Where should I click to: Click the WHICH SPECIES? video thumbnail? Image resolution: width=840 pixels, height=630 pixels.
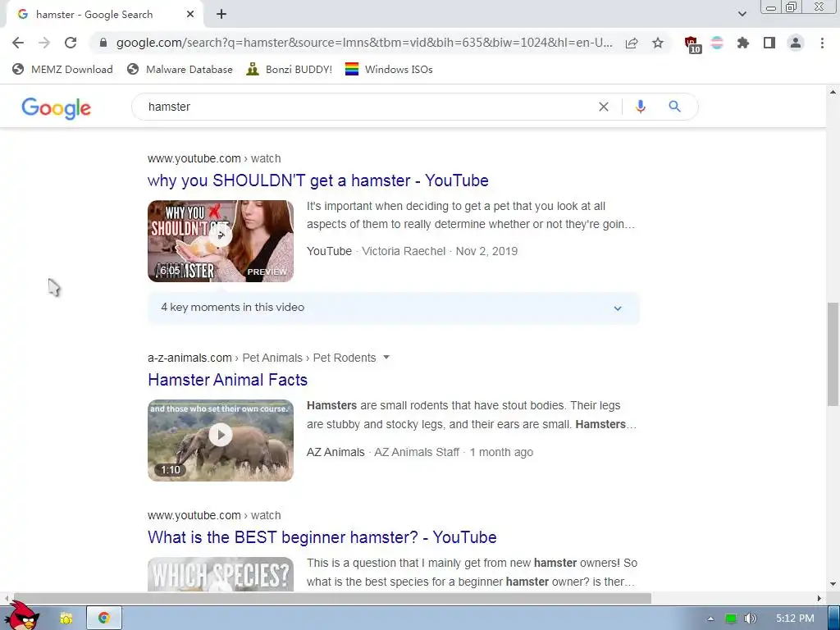tap(221, 574)
